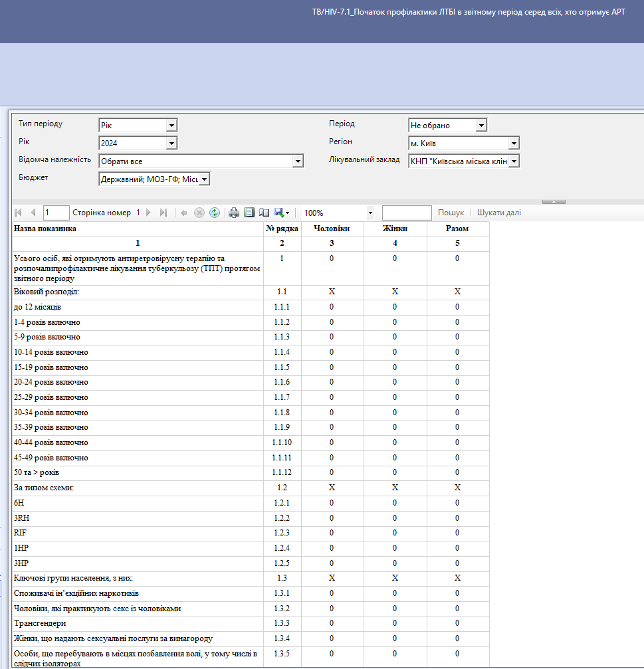The image size is (644, 669).
Task: Collapse the parameters panel
Action: coord(554,201)
